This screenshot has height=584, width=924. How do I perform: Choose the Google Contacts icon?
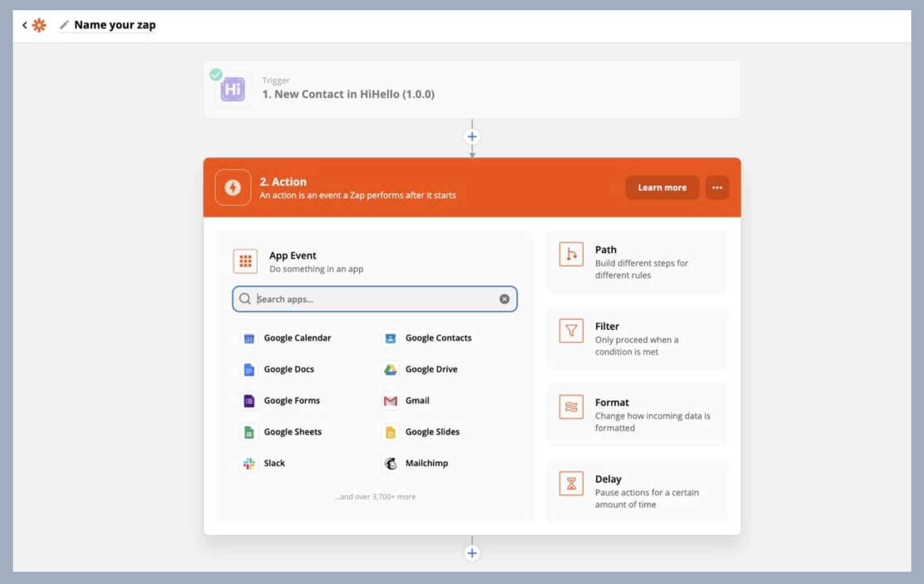point(391,338)
